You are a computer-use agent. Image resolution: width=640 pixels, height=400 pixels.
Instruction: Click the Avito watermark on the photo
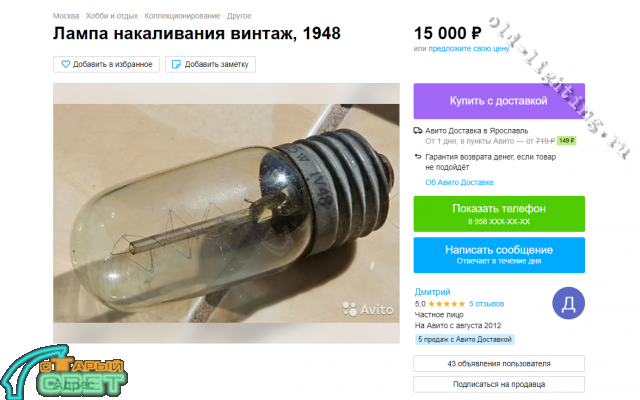point(368,309)
